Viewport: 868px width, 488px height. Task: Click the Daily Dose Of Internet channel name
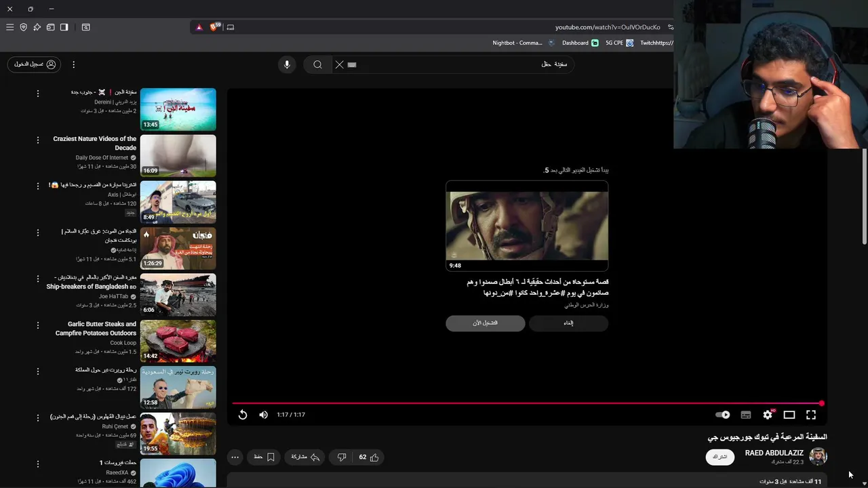[102, 158]
